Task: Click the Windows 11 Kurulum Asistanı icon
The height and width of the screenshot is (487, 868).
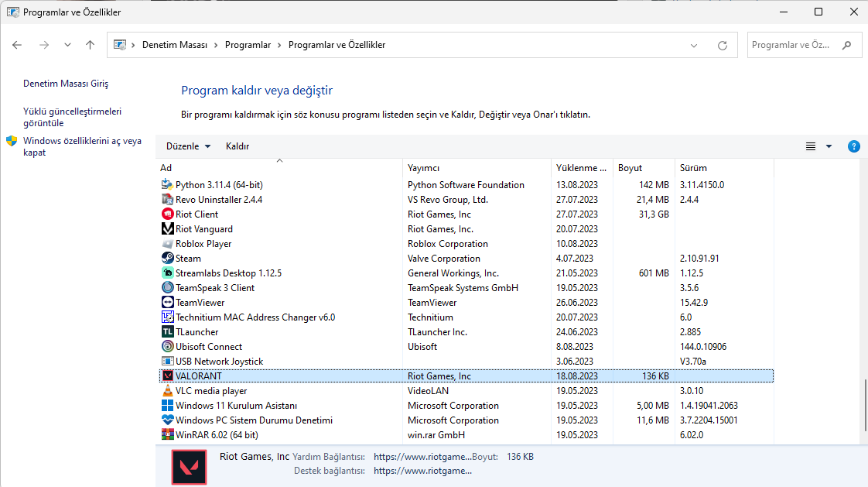Action: pyautogui.click(x=167, y=406)
